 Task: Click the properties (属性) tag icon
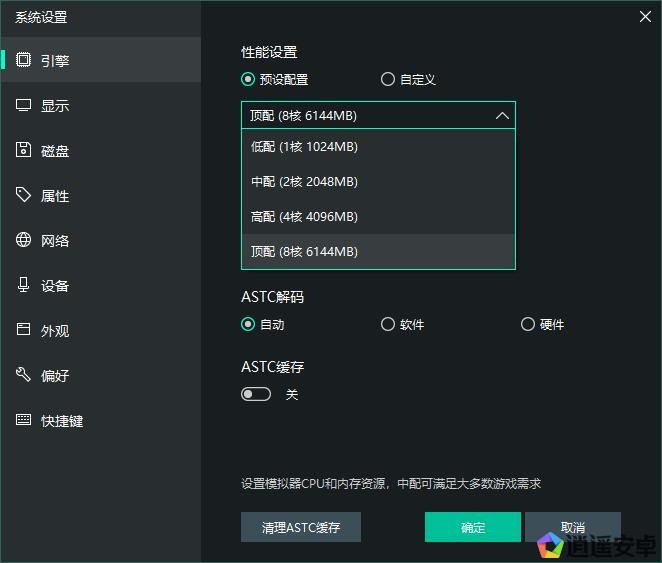[23, 195]
